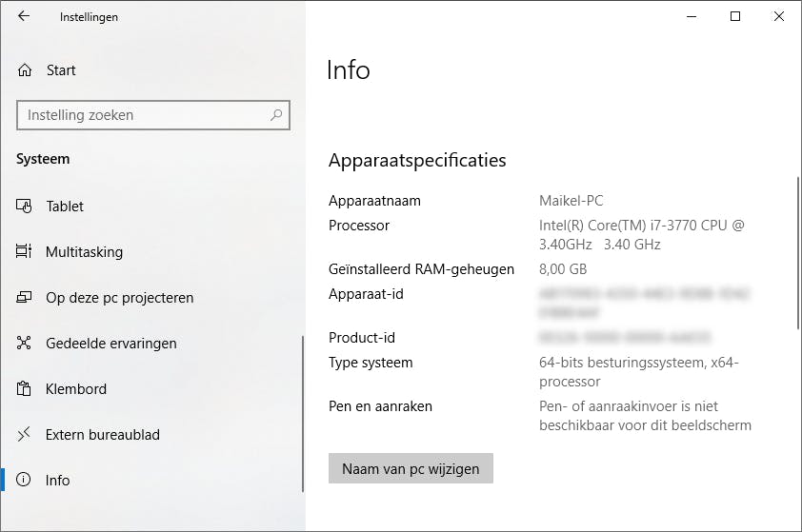Select Op deze pc projecteren
802x532 pixels.
tap(119, 298)
